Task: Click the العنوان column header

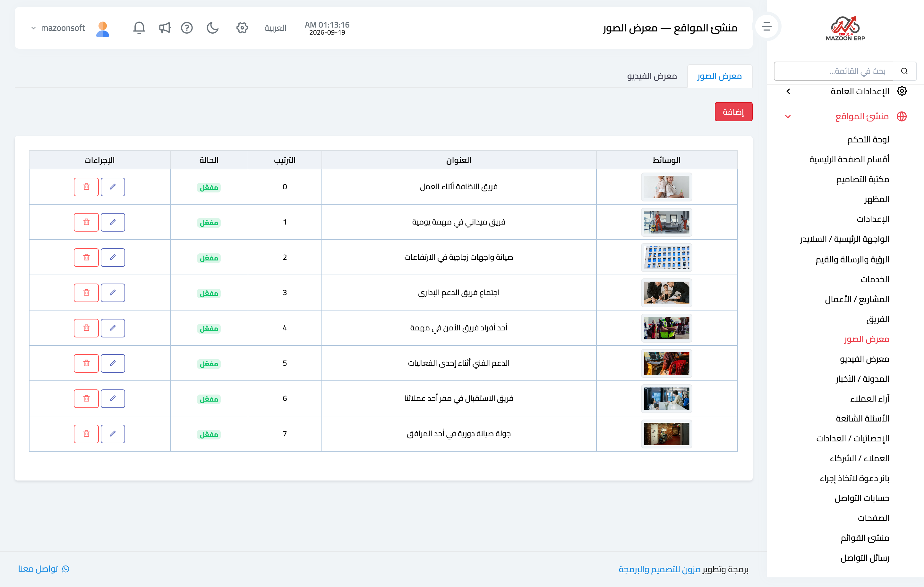Action: click(458, 160)
